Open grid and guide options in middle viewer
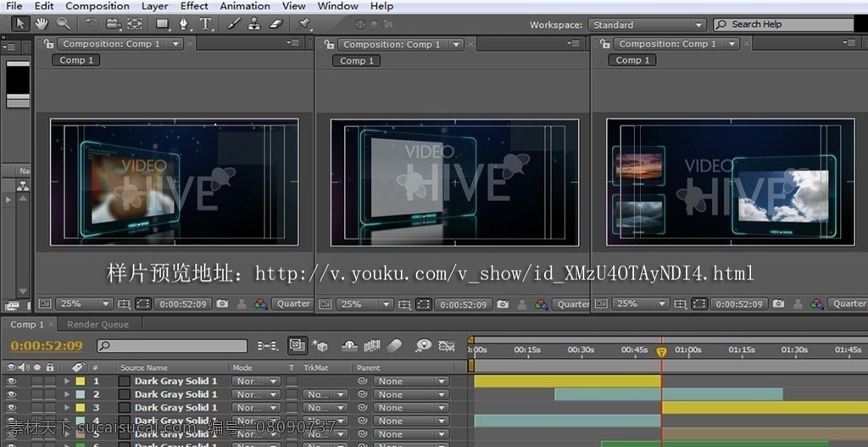 coord(404,305)
